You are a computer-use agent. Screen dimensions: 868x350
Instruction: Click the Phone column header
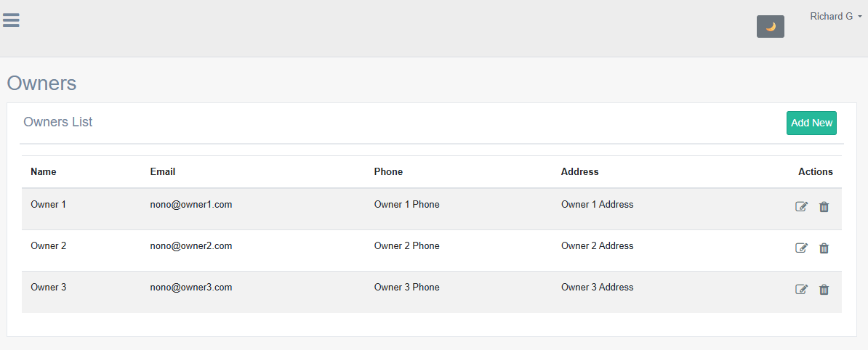click(x=388, y=172)
